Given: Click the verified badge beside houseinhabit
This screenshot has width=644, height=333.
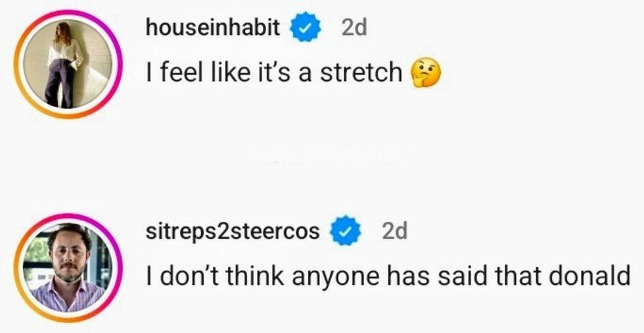Looking at the screenshot, I should coord(304,28).
